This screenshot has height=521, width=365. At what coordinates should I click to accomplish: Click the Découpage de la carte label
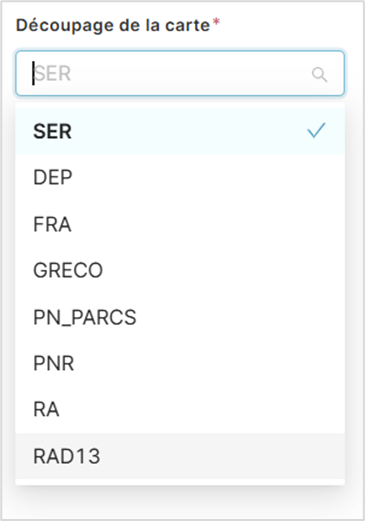(x=113, y=25)
